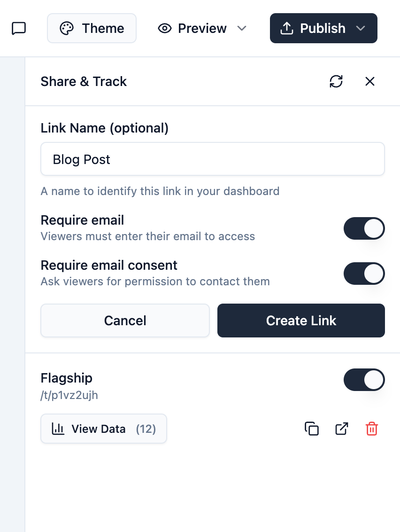Viewport: 400px width, 532px height.
Task: Disable the Require email toggle
Action: click(x=364, y=228)
